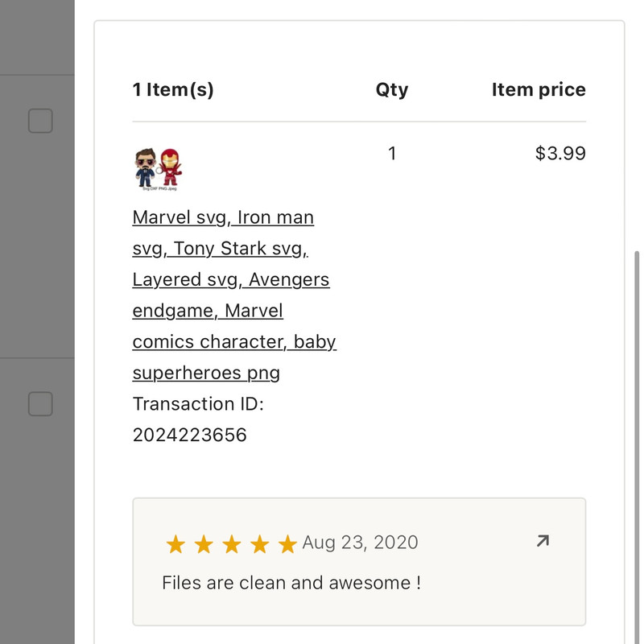Click the "1 Item(s)" column header

click(173, 89)
